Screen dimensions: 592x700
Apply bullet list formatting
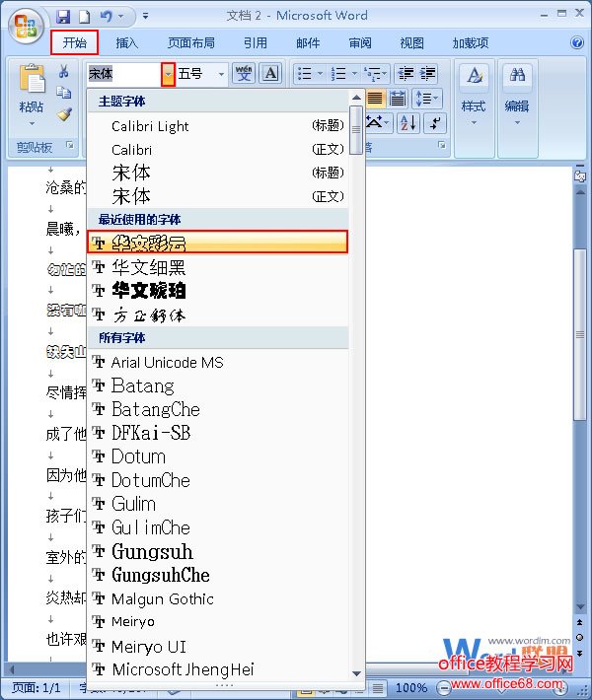click(305, 73)
